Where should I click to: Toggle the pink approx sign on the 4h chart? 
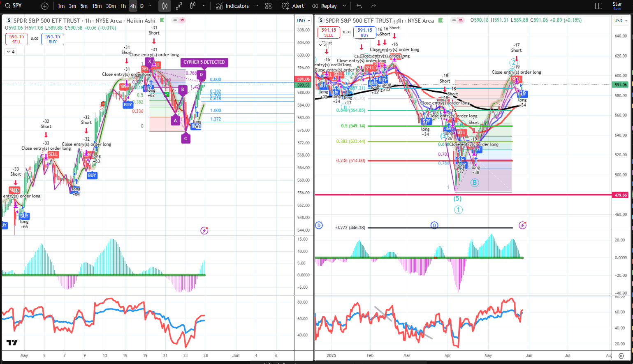tap(461, 20)
